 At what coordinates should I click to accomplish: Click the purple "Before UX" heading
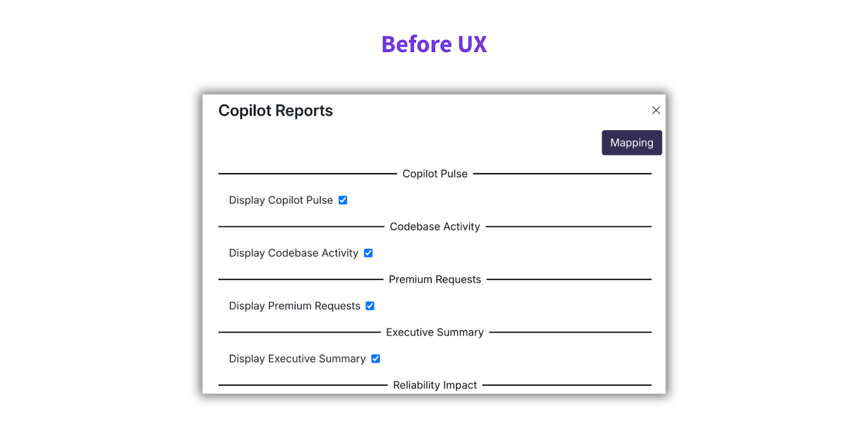pos(434,44)
